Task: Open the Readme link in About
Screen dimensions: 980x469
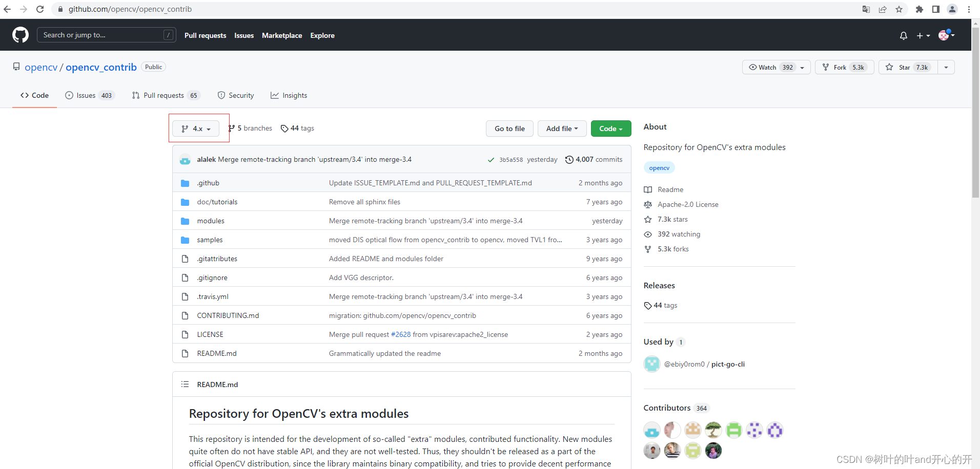Action: click(664, 189)
